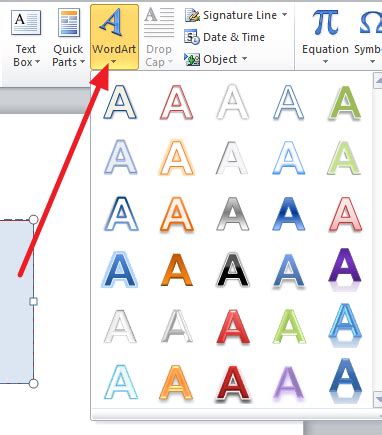Expand the Object dropdown arrow
The image size is (382, 435).
pos(245,59)
